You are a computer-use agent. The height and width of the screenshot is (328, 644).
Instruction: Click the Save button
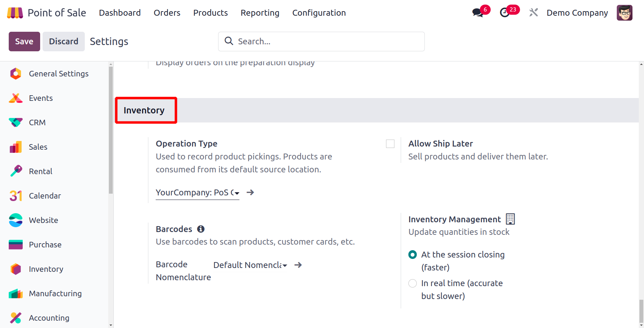[x=24, y=42]
